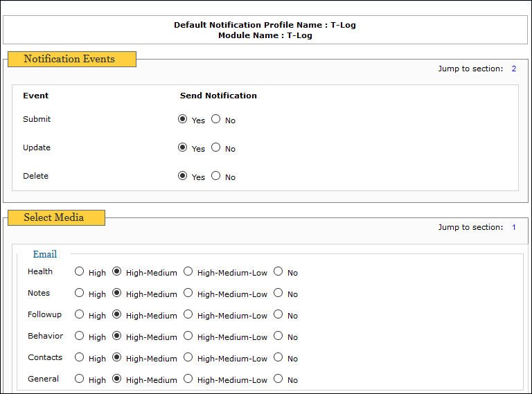Set General email to No
The width and height of the screenshot is (532, 394).
[x=278, y=379]
